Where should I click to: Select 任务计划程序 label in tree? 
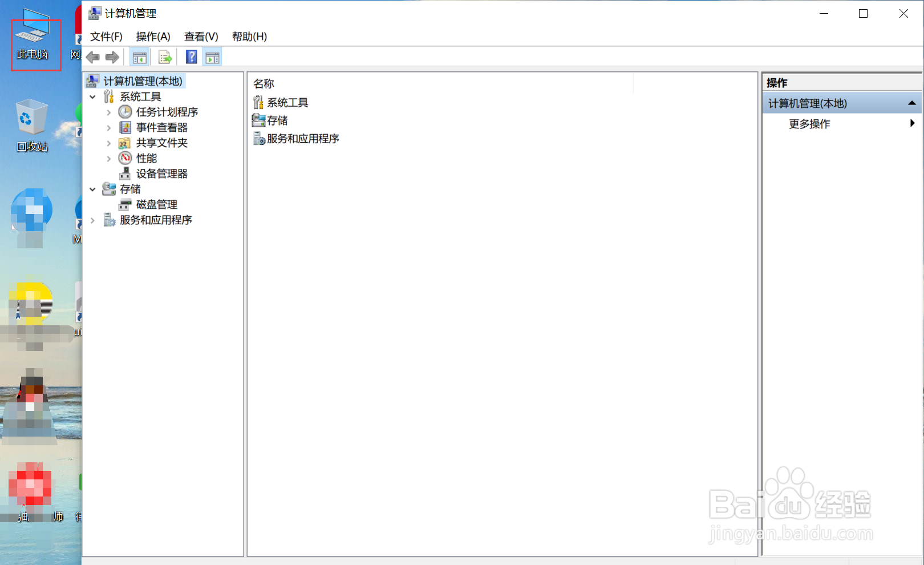point(167,112)
